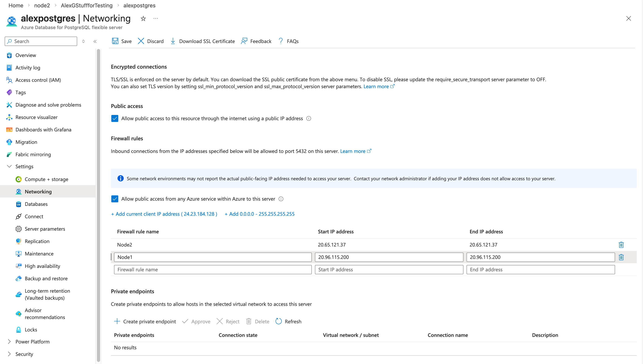
Task: Open the High availability menu item
Action: pos(42,266)
